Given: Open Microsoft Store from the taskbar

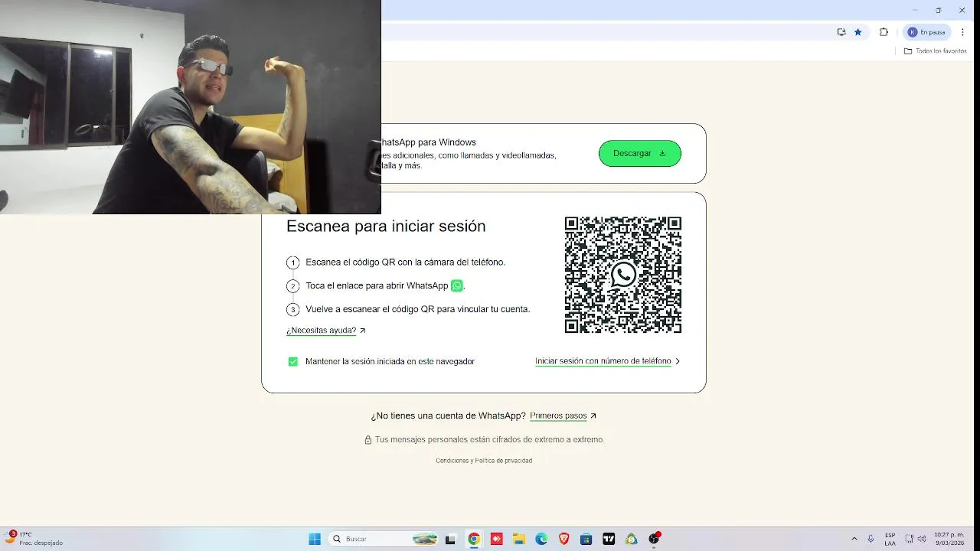Looking at the screenshot, I should point(586,539).
